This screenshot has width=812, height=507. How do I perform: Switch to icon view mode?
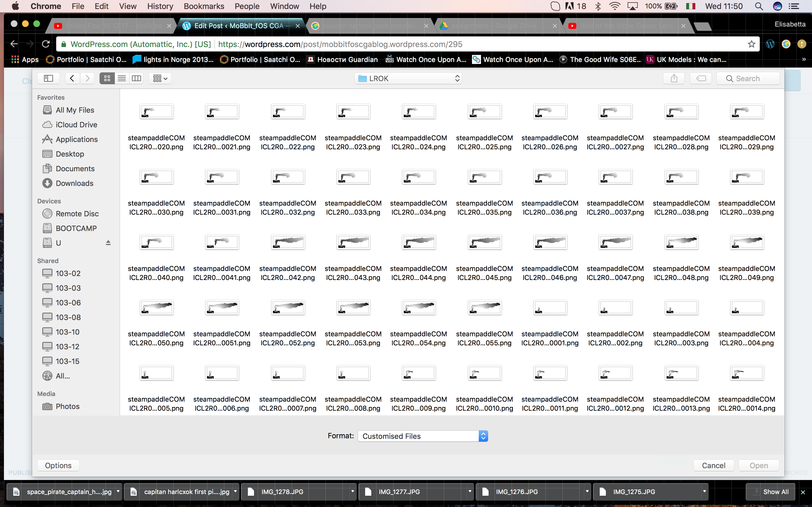click(x=107, y=78)
